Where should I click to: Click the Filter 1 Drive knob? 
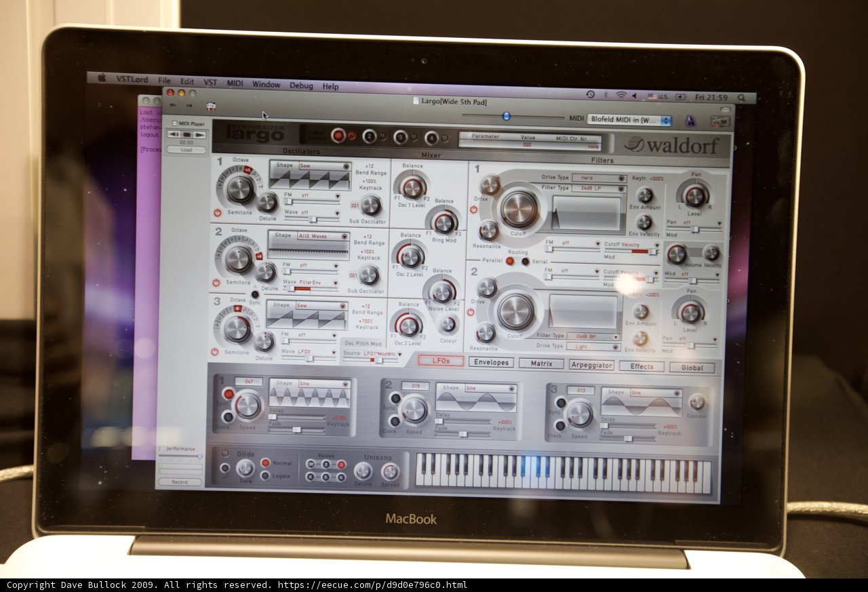click(490, 184)
